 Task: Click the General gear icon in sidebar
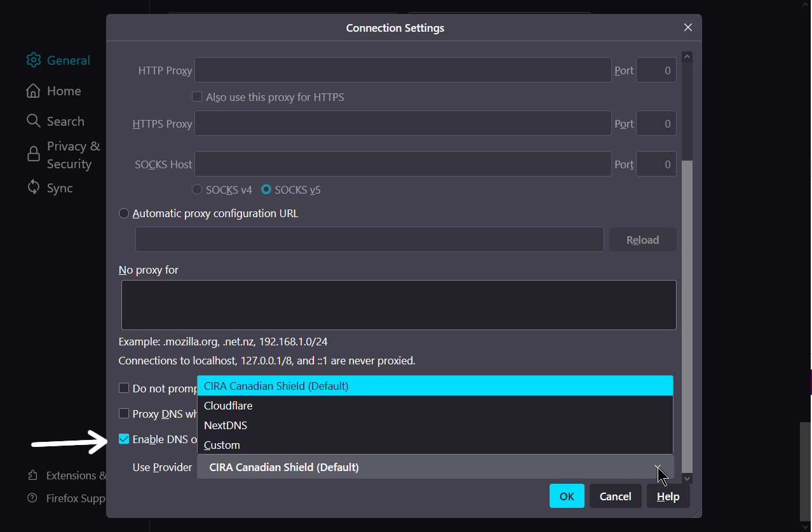coord(34,60)
